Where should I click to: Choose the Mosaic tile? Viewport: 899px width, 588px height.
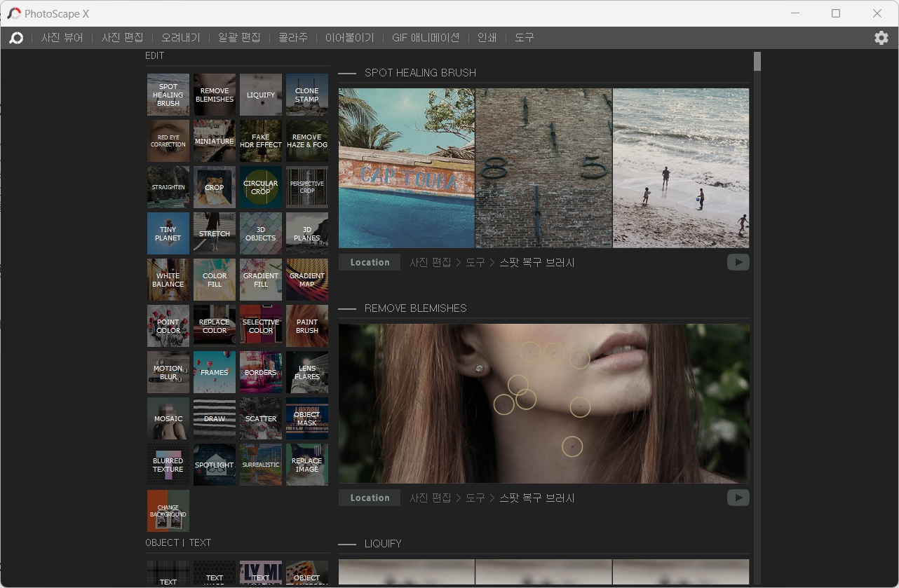point(168,418)
